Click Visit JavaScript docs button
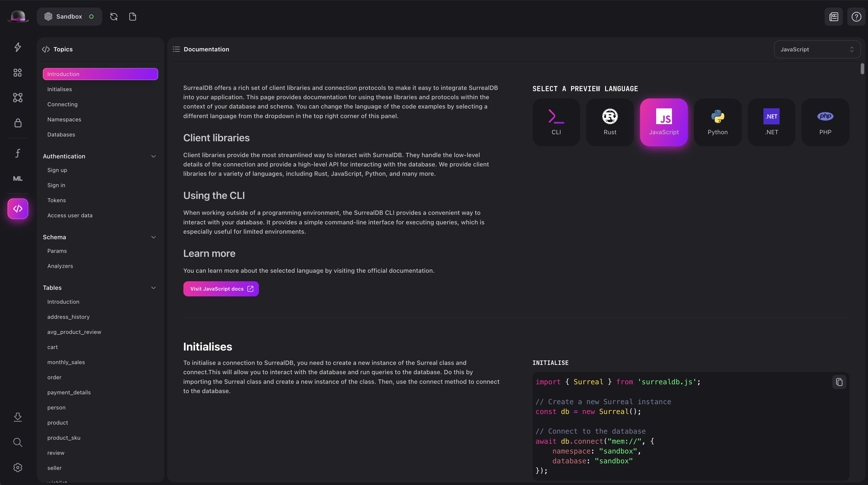Viewport: 868px width, 485px height. tap(221, 289)
